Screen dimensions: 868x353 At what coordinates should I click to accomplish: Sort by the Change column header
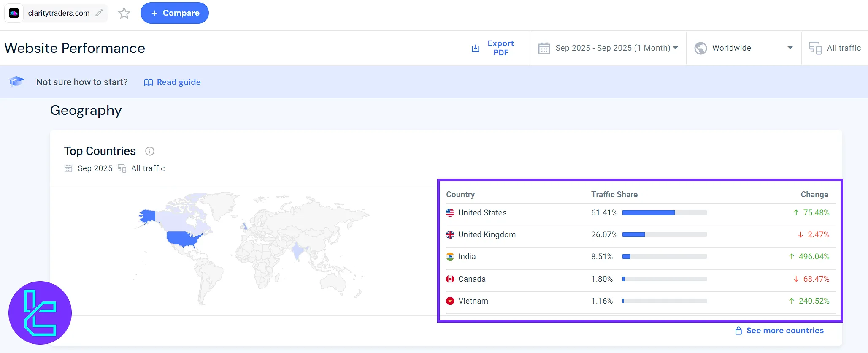click(x=814, y=195)
